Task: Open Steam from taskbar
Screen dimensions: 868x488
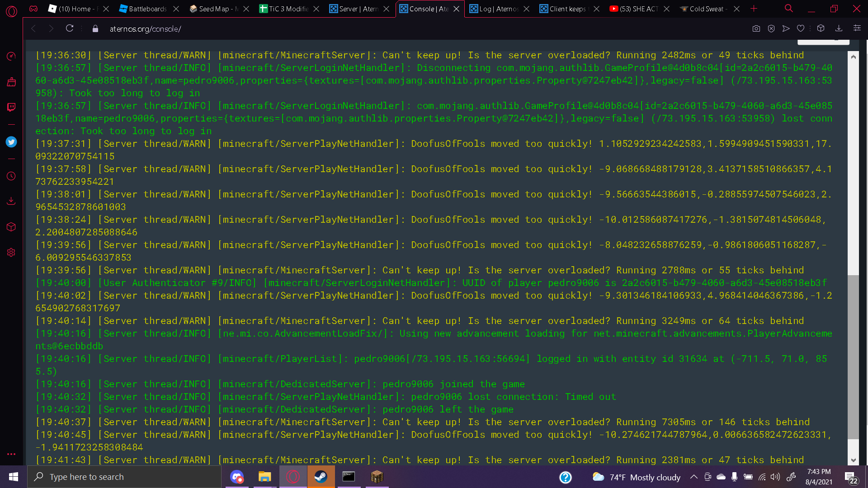Action: click(x=321, y=477)
